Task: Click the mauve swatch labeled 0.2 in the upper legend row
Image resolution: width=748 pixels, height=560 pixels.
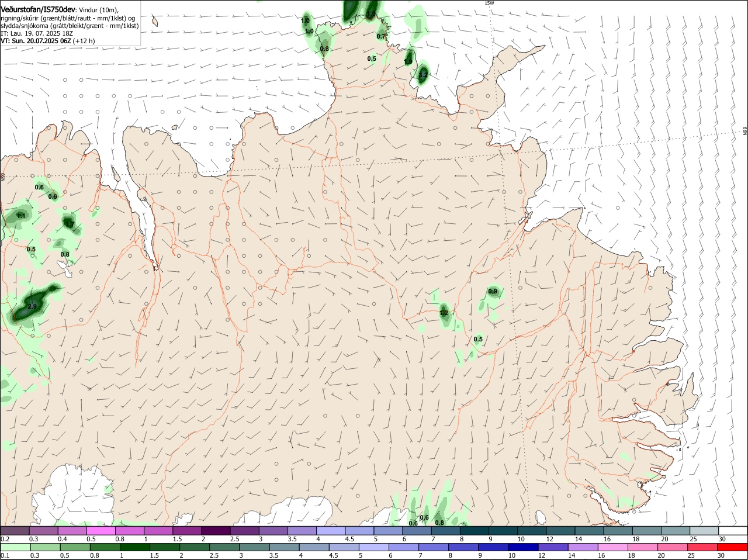Action: pyautogui.click(x=15, y=531)
